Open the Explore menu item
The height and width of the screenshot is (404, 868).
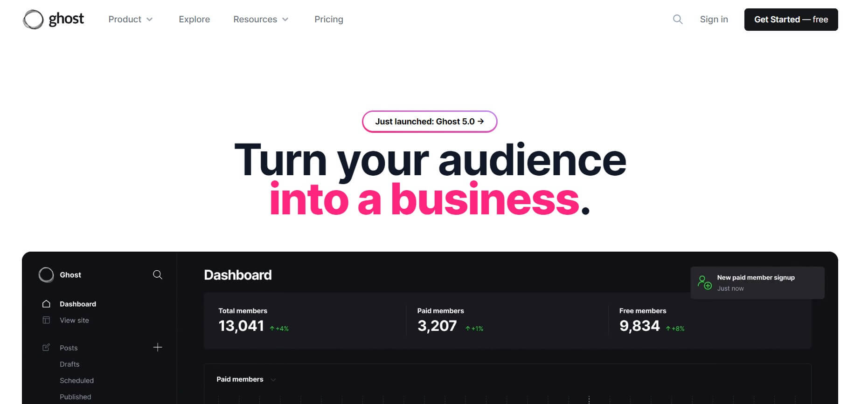tap(194, 20)
